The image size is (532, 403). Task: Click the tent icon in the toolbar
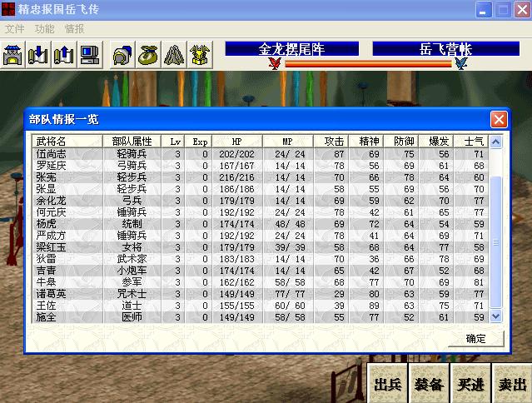174,55
